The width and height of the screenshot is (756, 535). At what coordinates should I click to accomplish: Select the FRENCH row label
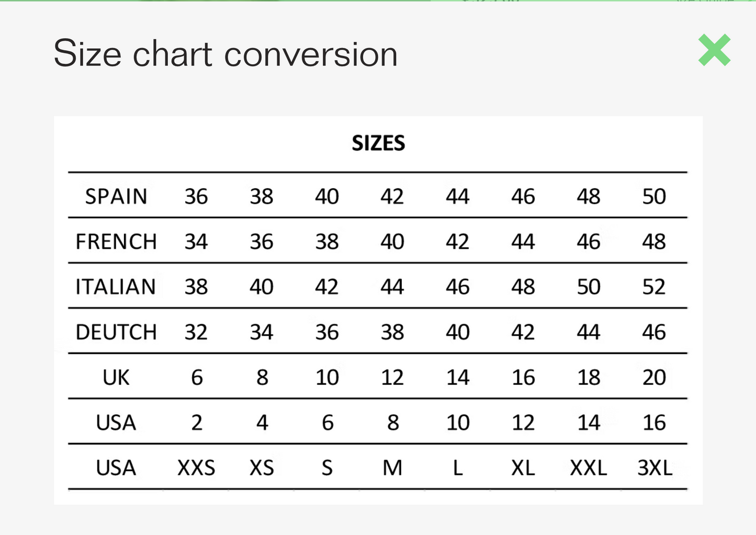(116, 242)
